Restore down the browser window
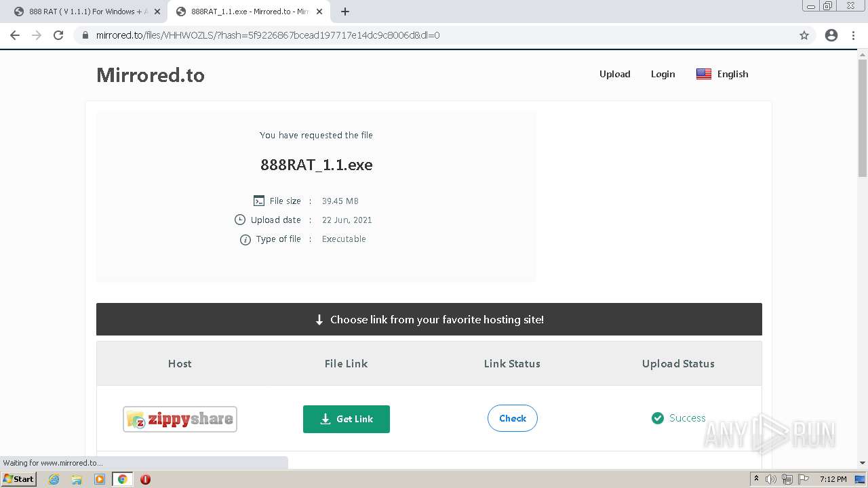This screenshot has width=868, height=488. tap(828, 6)
